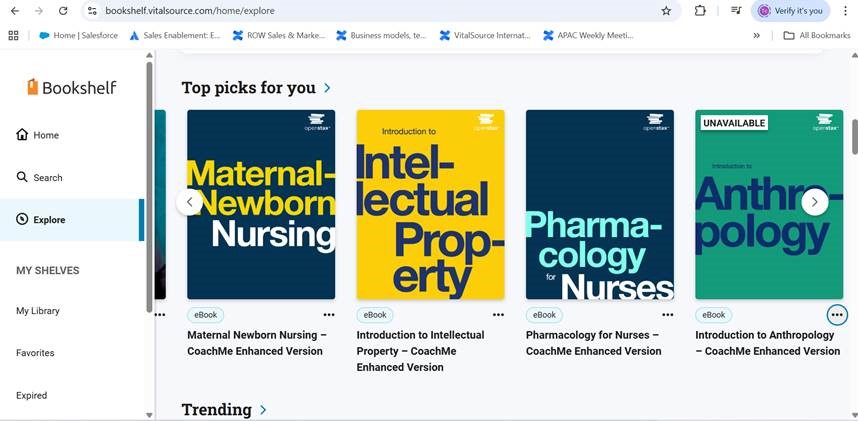The image size is (858, 421).
Task: Open Introduction to Intellectual Property title link
Action: pyautogui.click(x=420, y=351)
